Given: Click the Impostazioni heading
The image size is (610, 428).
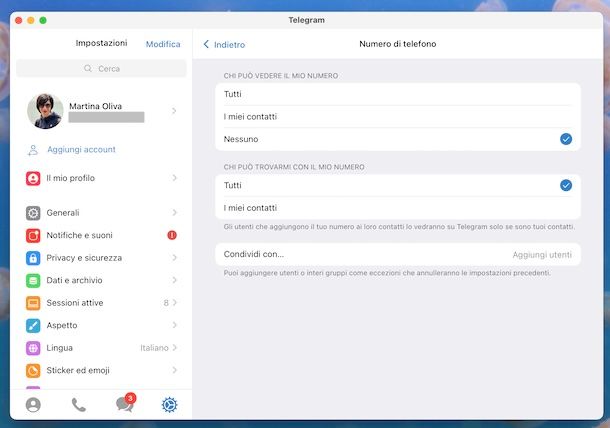Looking at the screenshot, I should (101, 43).
